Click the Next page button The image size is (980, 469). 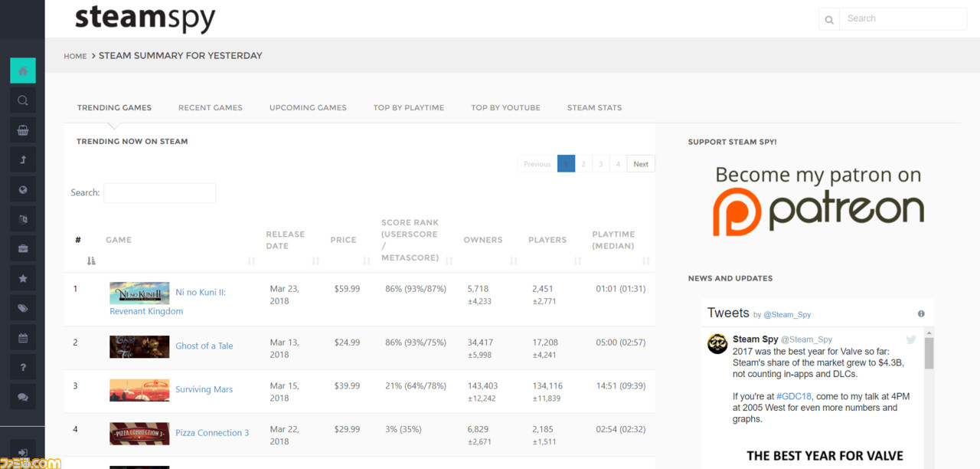point(641,164)
